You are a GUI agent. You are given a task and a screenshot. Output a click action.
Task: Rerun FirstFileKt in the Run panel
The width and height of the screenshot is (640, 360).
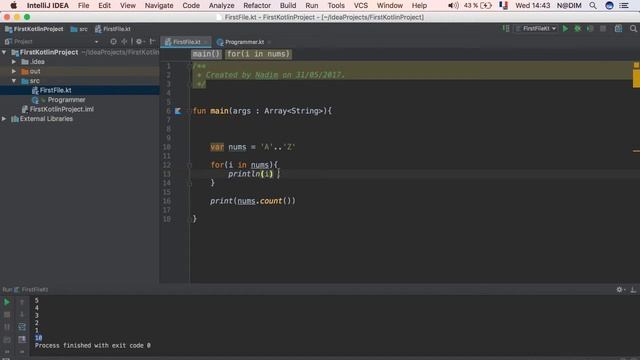tap(7, 302)
